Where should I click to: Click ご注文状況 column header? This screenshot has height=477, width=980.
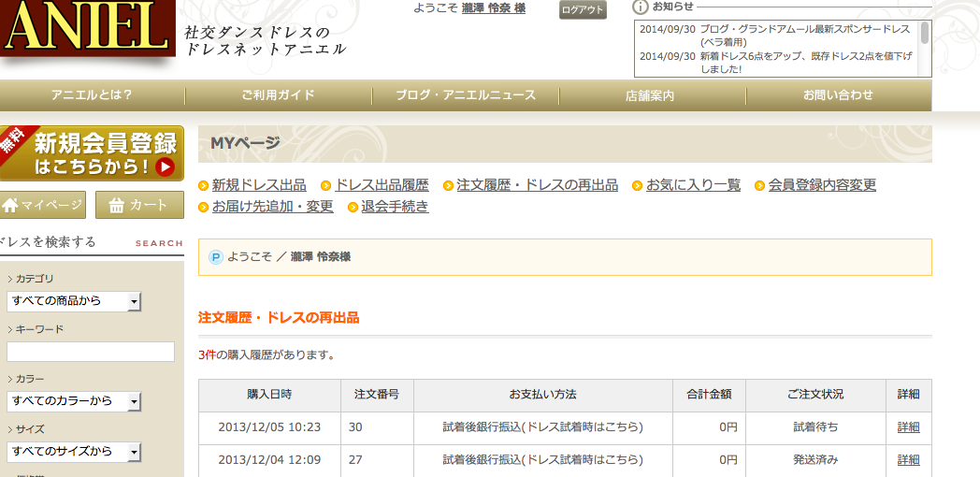click(x=815, y=395)
